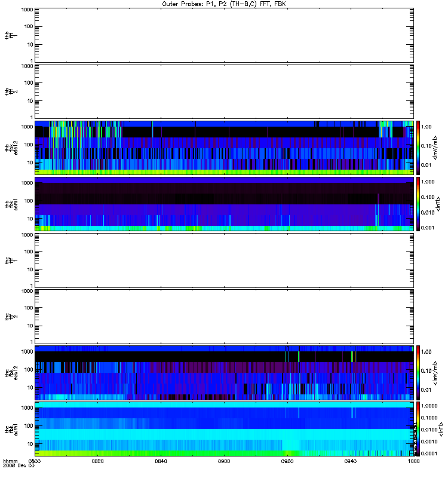Click the '0840' time axis label

[161, 461]
